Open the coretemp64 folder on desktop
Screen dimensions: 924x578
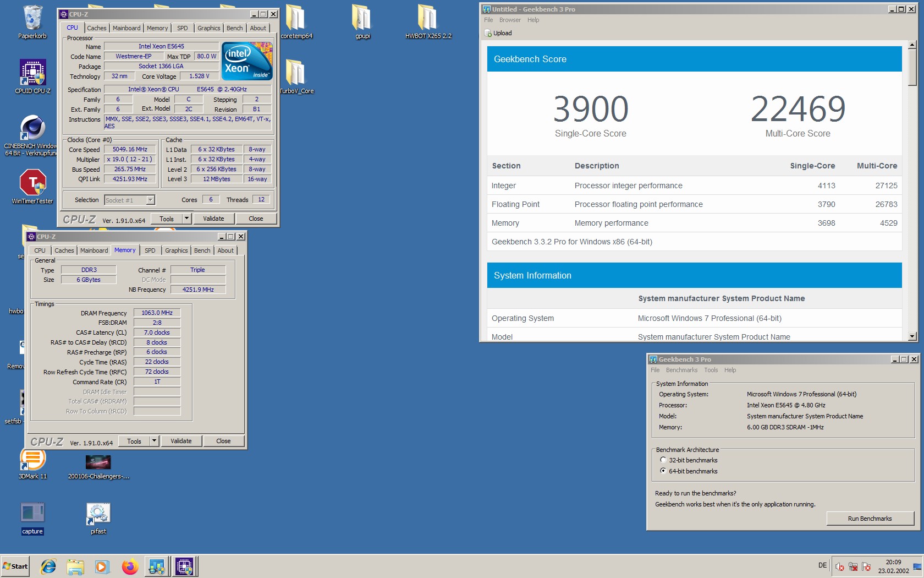coord(296,22)
